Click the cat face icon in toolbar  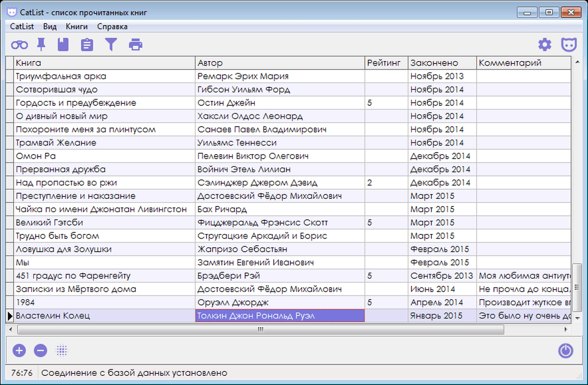[x=569, y=45]
